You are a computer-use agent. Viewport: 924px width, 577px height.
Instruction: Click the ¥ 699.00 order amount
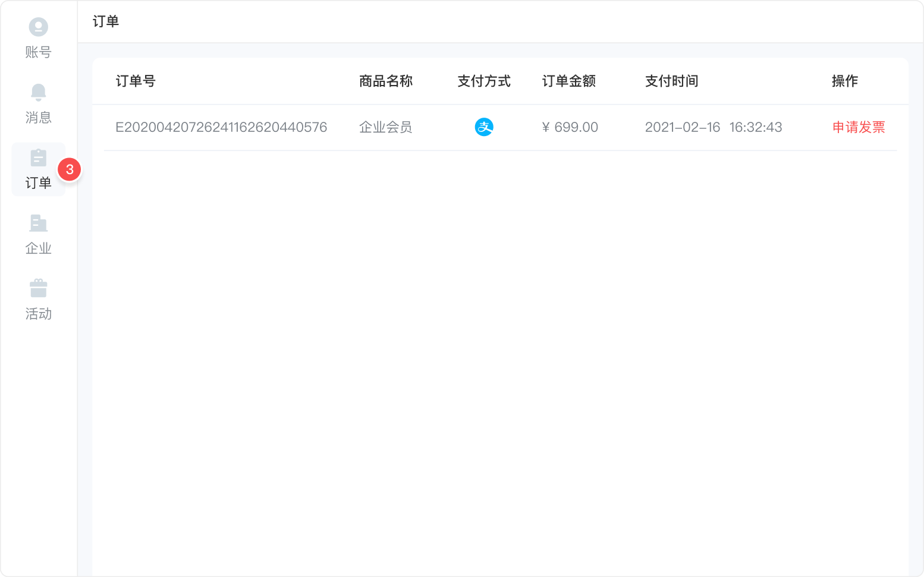tap(570, 127)
